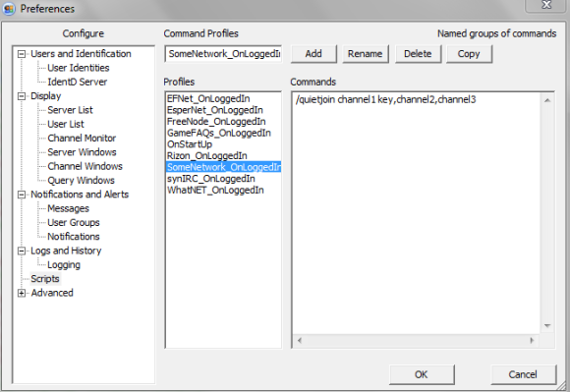The image size is (570, 392).
Task: Collapse the Notifications and Alerts node
Action: click(22, 195)
